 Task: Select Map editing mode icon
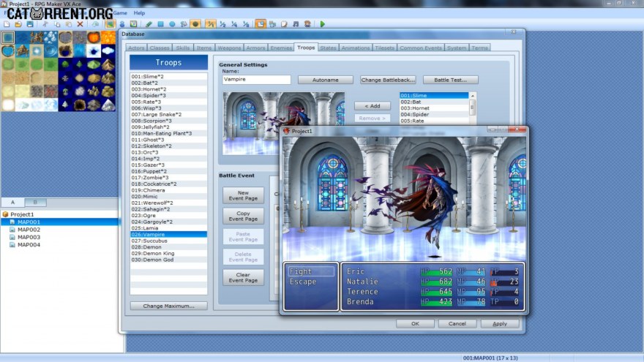point(110,24)
